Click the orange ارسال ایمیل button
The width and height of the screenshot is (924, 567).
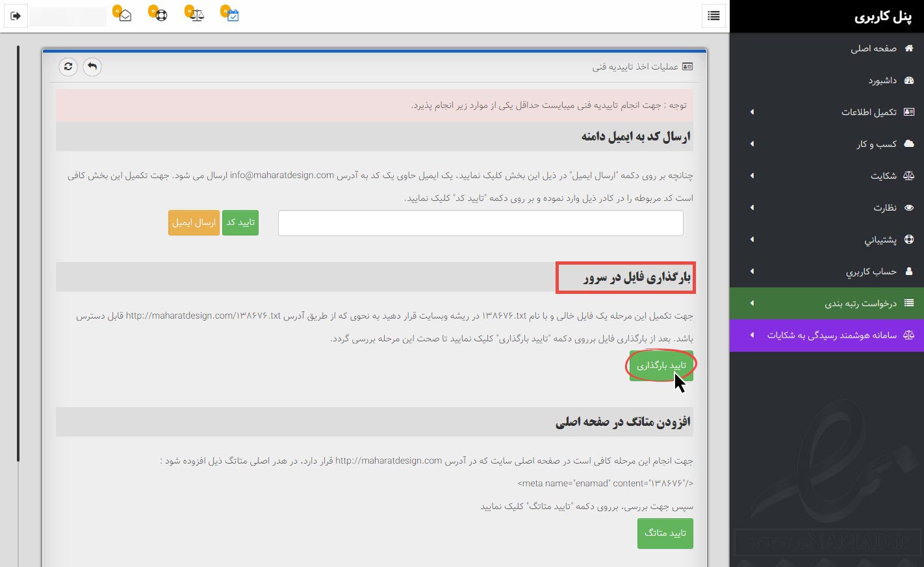point(194,222)
